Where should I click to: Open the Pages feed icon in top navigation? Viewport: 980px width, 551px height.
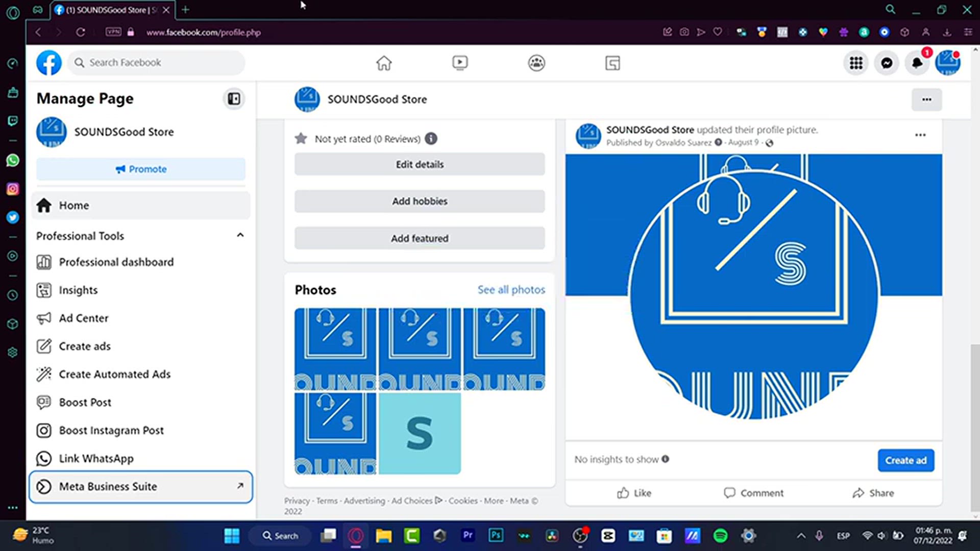[612, 63]
